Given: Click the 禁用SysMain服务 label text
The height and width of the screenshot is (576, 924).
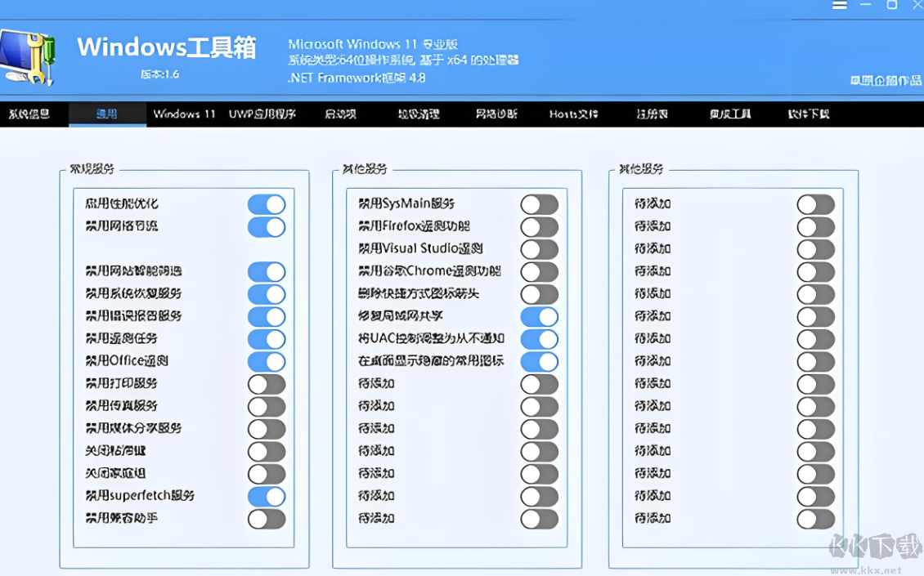Looking at the screenshot, I should click(406, 203).
